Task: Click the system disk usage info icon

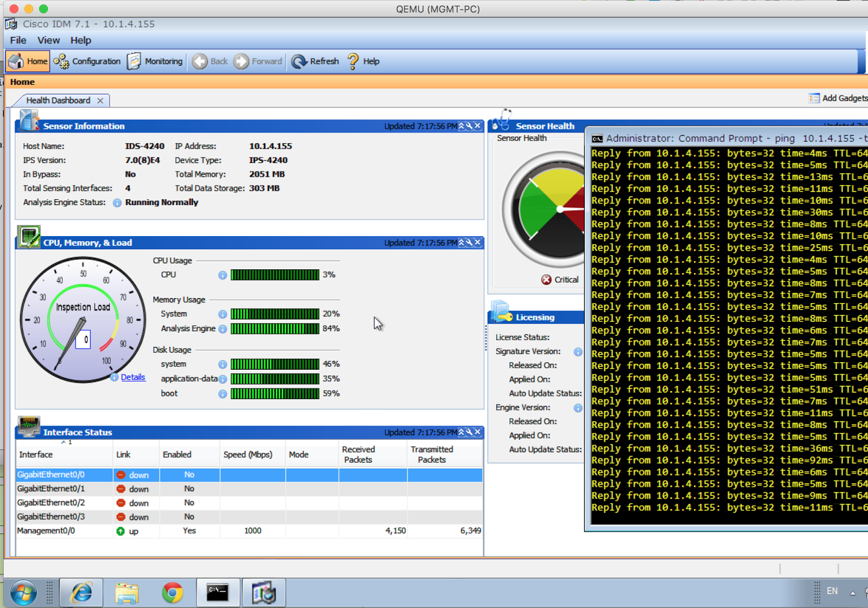Action: pos(222,364)
